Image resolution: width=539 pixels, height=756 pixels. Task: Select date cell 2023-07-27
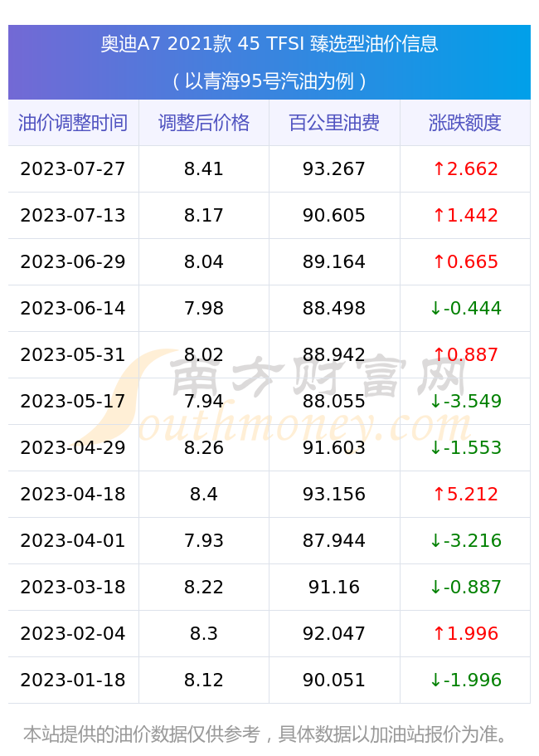[x=73, y=168]
